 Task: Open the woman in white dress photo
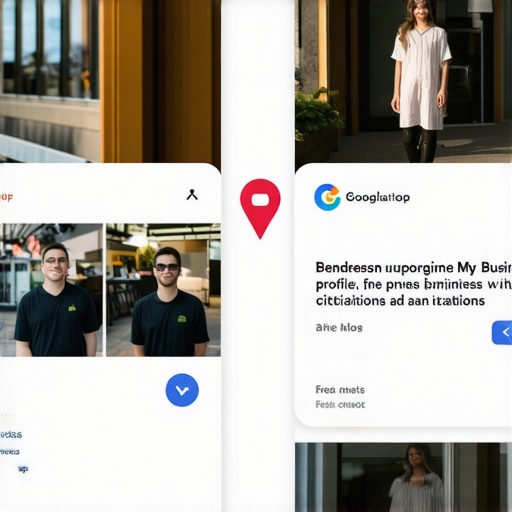(x=403, y=81)
